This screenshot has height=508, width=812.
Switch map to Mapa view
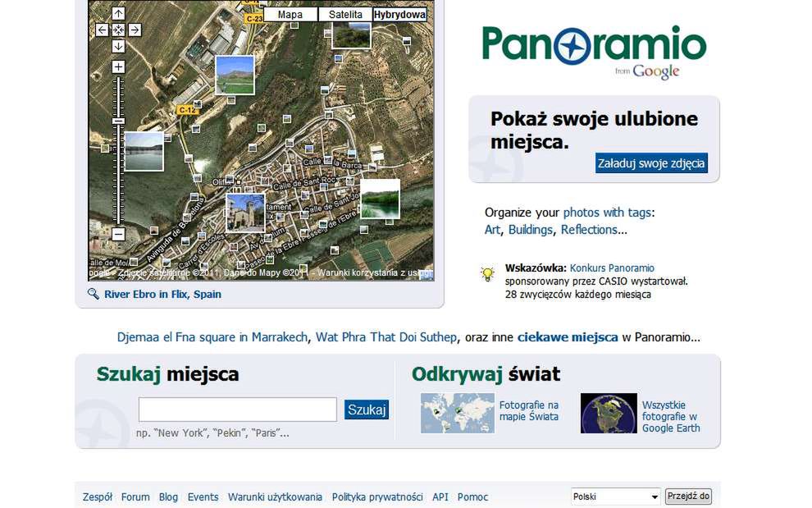coord(290,15)
